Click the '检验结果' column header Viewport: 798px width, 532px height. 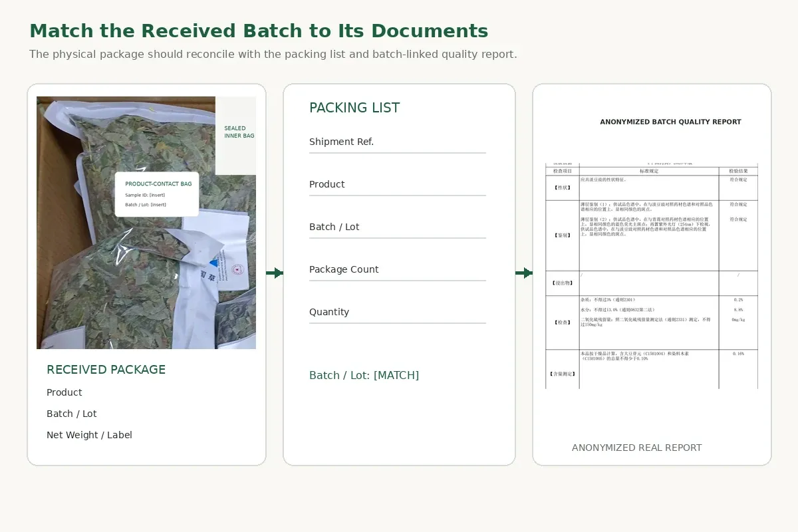pos(738,171)
